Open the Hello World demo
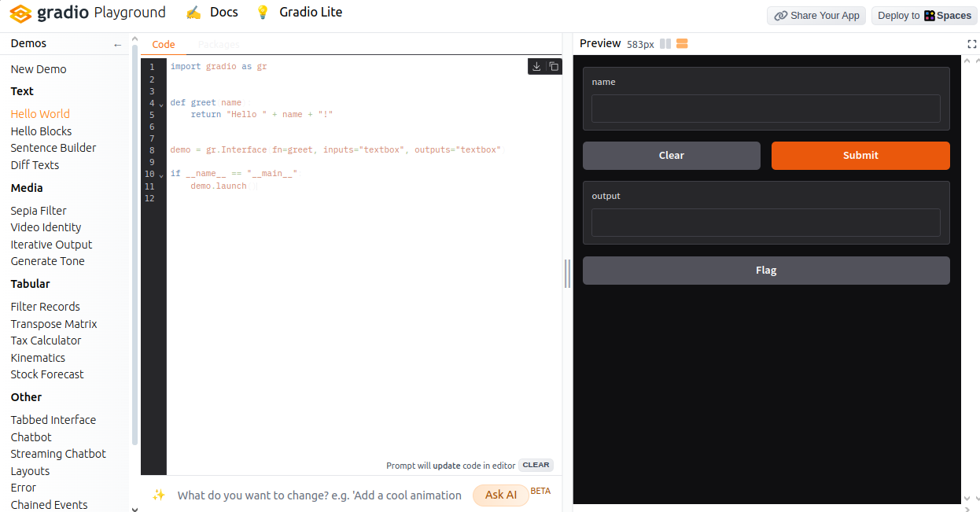Viewport: 980px width, 512px height. point(40,114)
